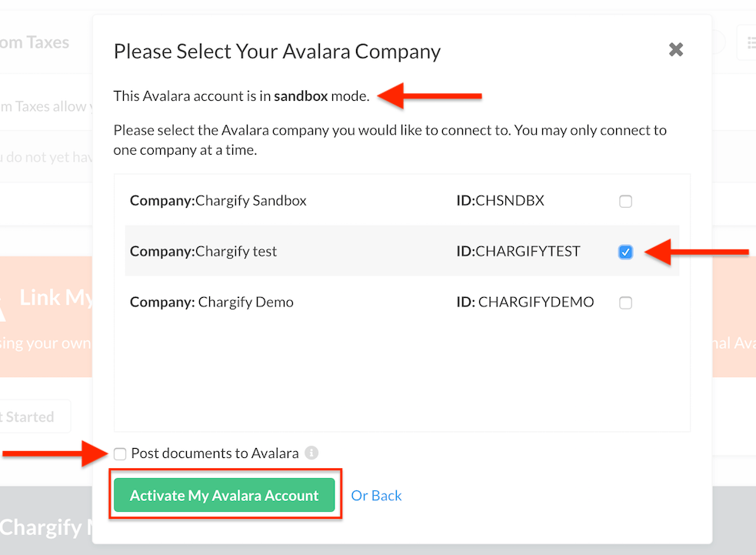Click the Link My account orange panel

tap(46, 316)
